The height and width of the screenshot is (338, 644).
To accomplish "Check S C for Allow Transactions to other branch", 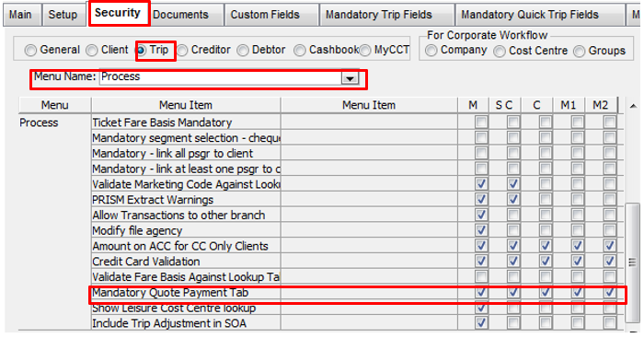I will click(513, 215).
